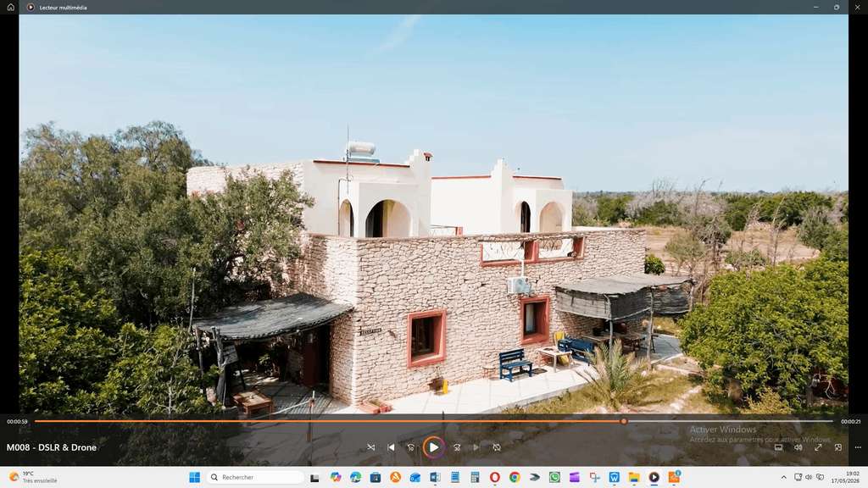Viewport: 868px width, 488px height.
Task: Switch the video to full screen
Action: 818,447
